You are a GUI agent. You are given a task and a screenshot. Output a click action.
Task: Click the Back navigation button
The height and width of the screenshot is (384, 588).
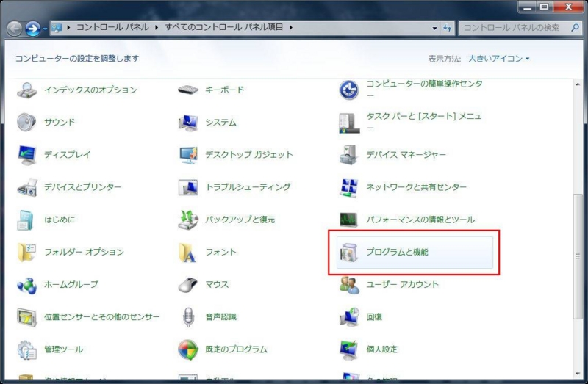click(14, 29)
